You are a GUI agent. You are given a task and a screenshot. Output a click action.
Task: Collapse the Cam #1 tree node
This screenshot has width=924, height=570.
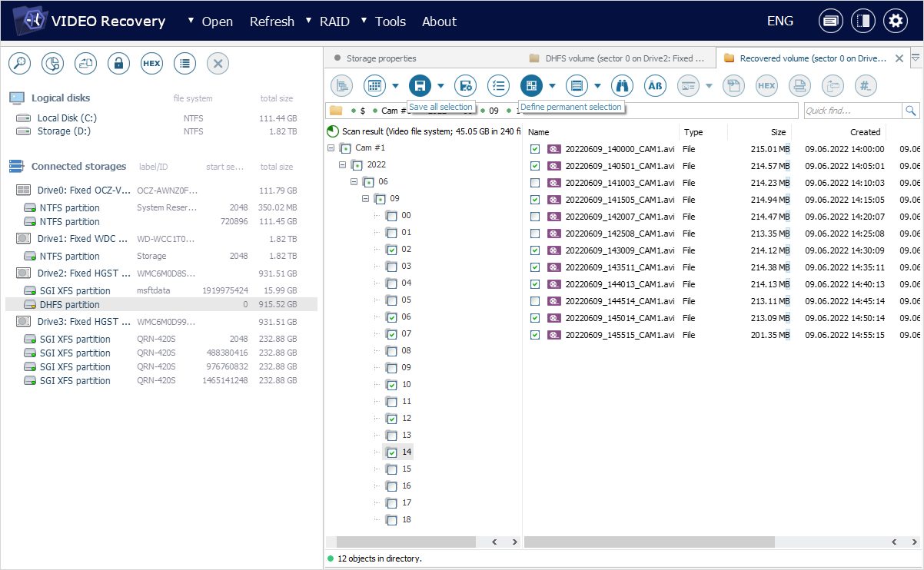[x=331, y=147]
